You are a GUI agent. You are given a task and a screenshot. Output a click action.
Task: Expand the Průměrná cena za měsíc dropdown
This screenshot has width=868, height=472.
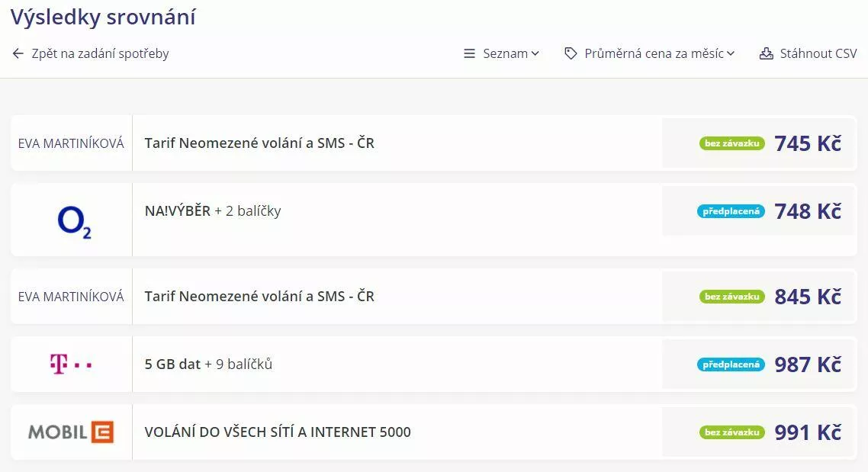pos(649,53)
